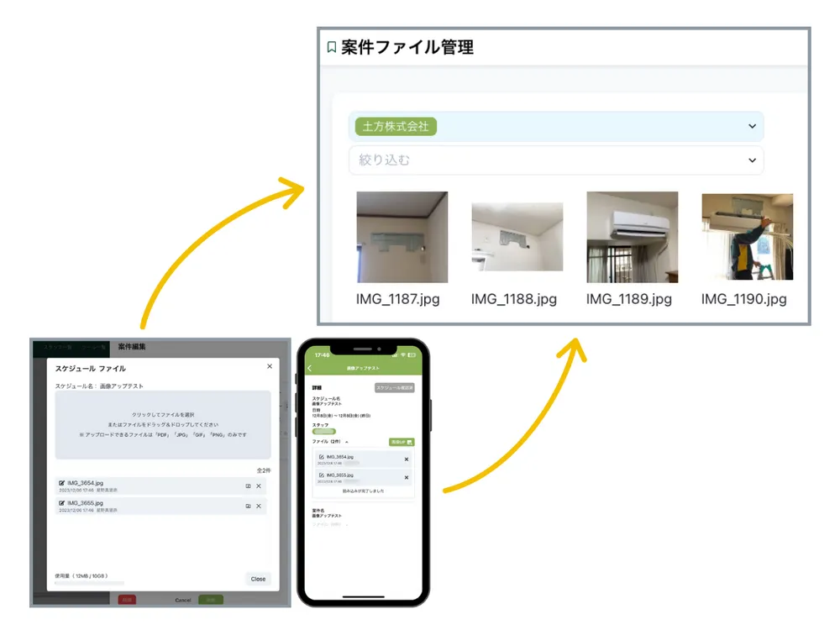840x630 pixels.
Task: Edit IMG_3654.jpg icon on phone
Action: click(322, 457)
